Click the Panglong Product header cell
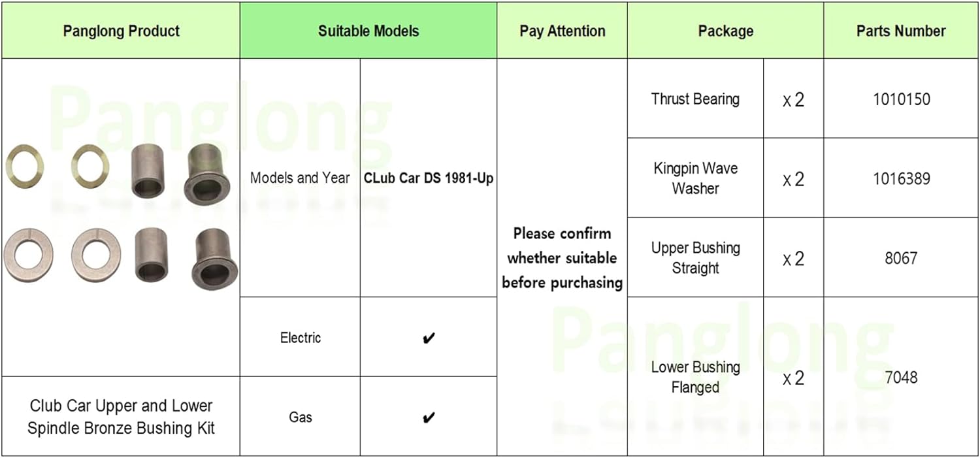This screenshot has height=458, width=980. pyautogui.click(x=121, y=31)
